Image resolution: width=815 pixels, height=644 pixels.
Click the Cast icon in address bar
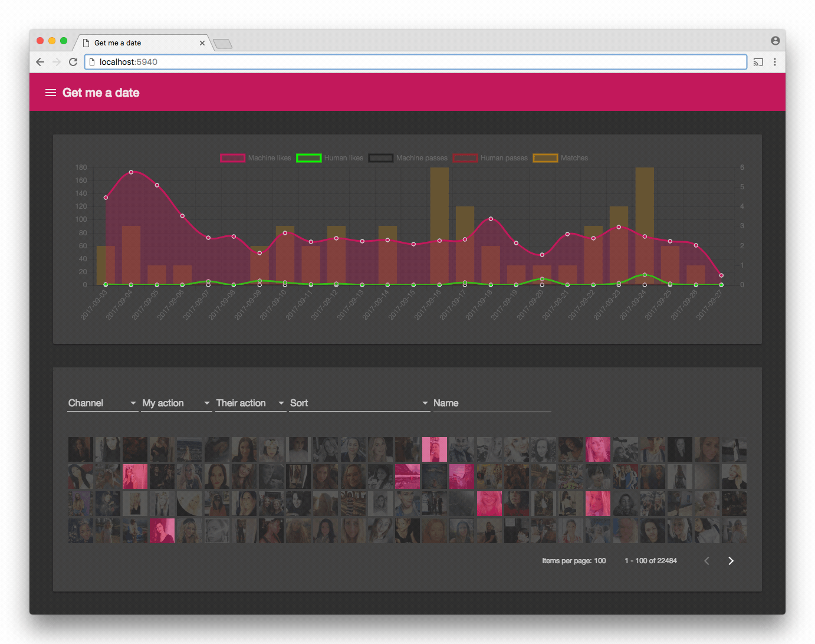point(758,62)
